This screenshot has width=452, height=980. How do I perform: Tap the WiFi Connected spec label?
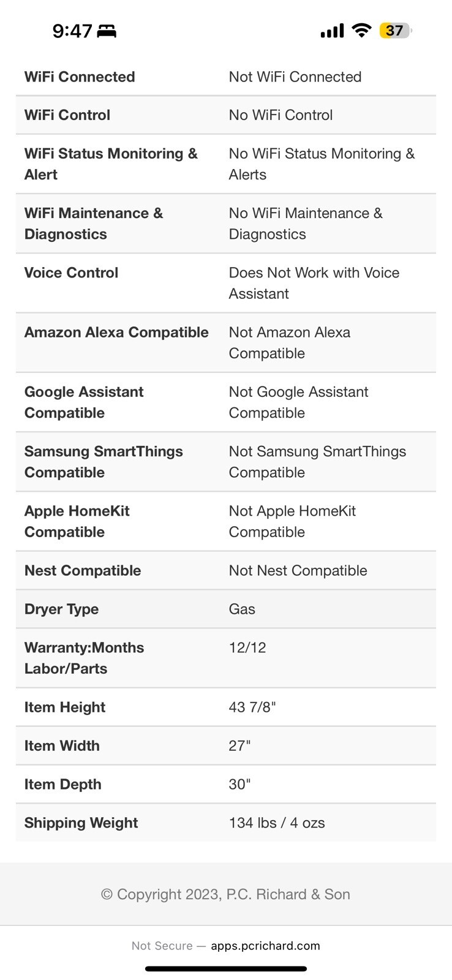(79, 77)
